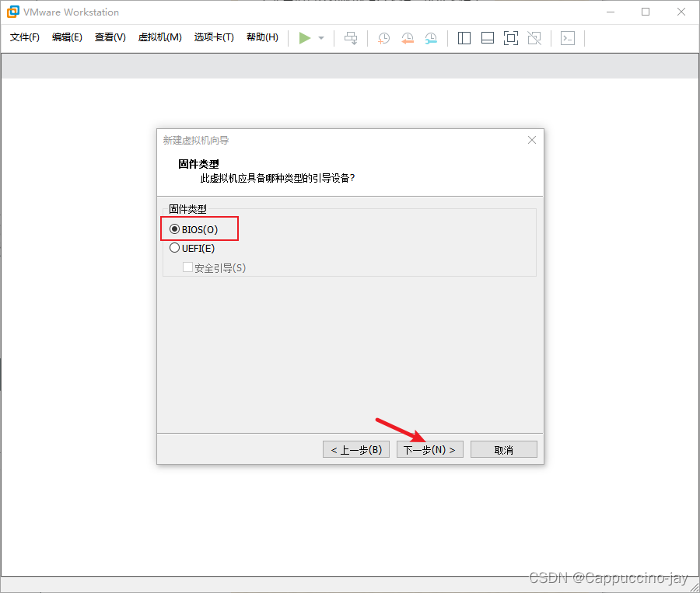Click the 取消 cancel button
Screen dimensions: 700x593
point(503,450)
